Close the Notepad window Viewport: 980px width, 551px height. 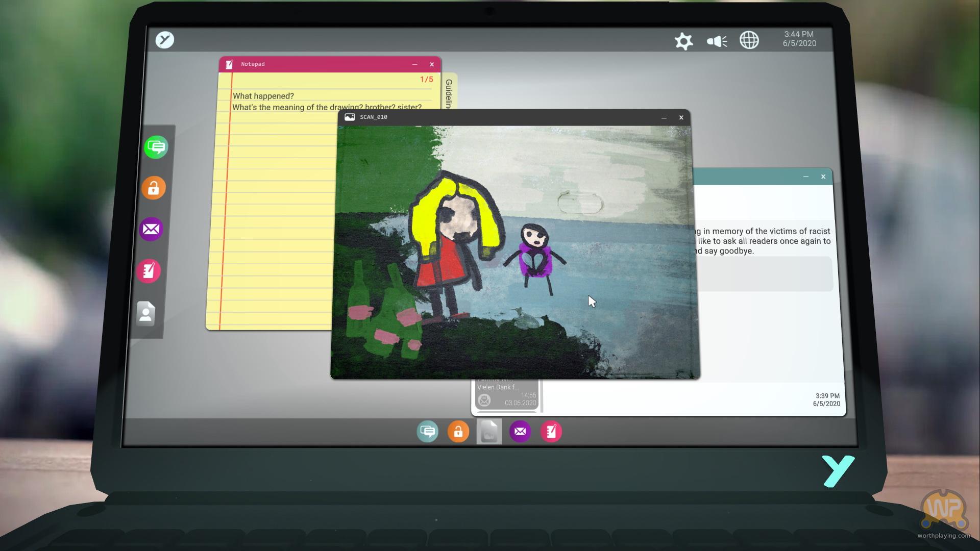coord(432,64)
